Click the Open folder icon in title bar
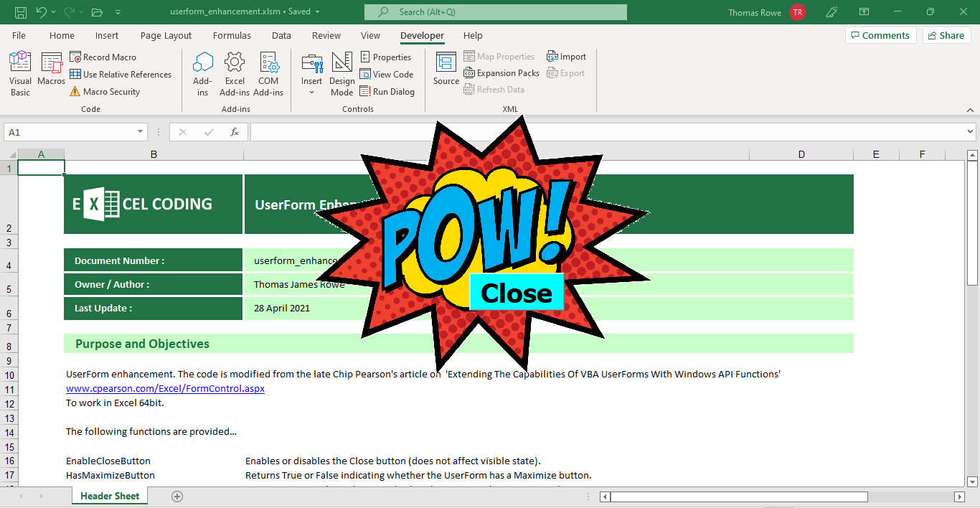 pyautogui.click(x=98, y=12)
